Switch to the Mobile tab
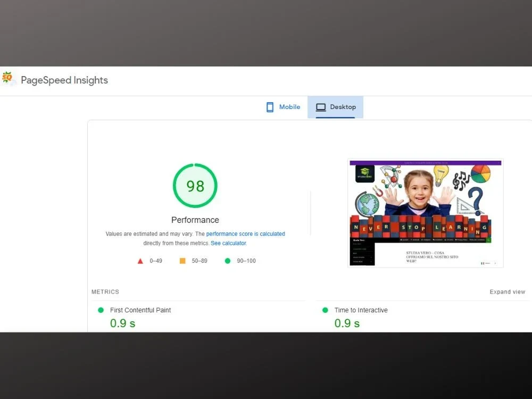Screen dimensions: 532x399 pyautogui.click(x=284, y=107)
